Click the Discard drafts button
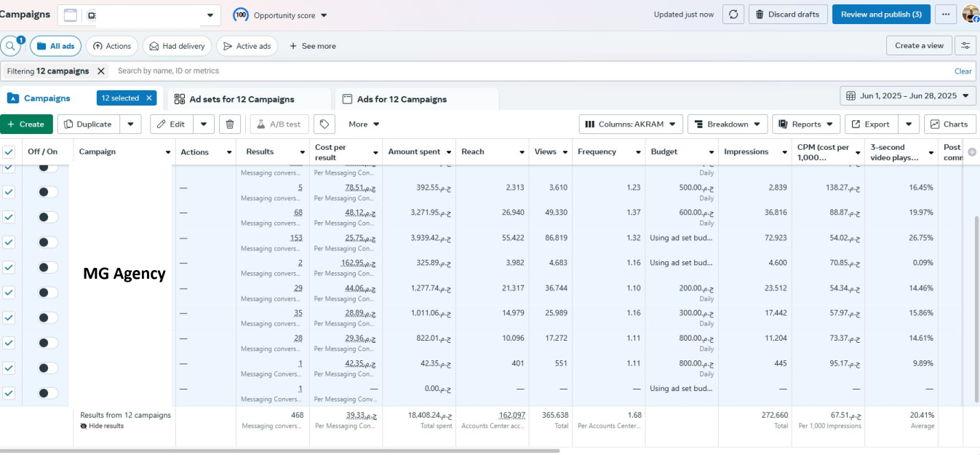 coord(786,15)
